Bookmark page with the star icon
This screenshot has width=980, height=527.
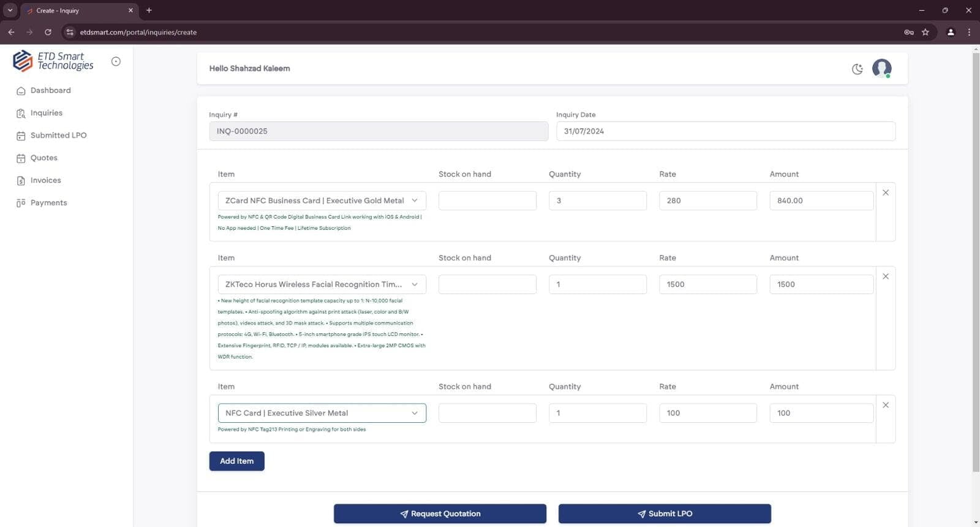click(925, 32)
